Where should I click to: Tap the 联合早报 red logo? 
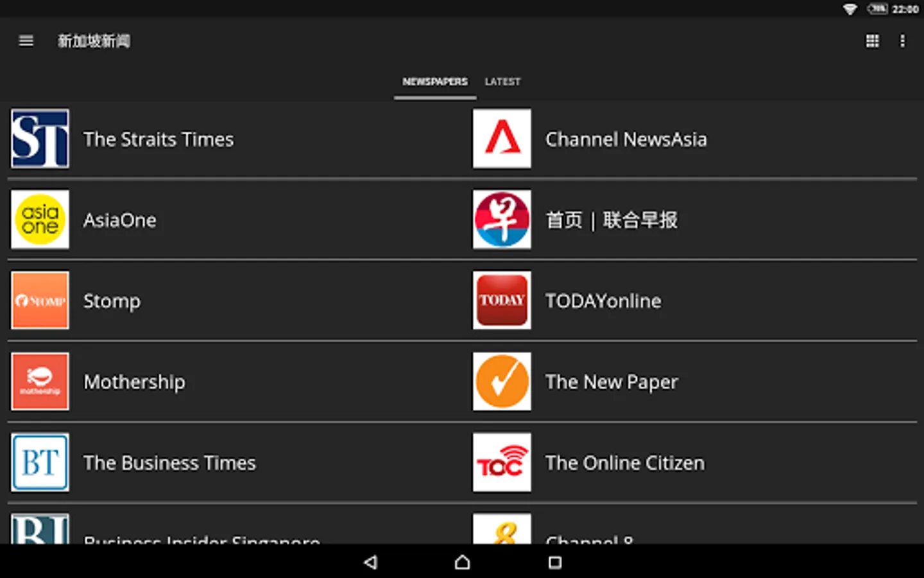(x=502, y=220)
